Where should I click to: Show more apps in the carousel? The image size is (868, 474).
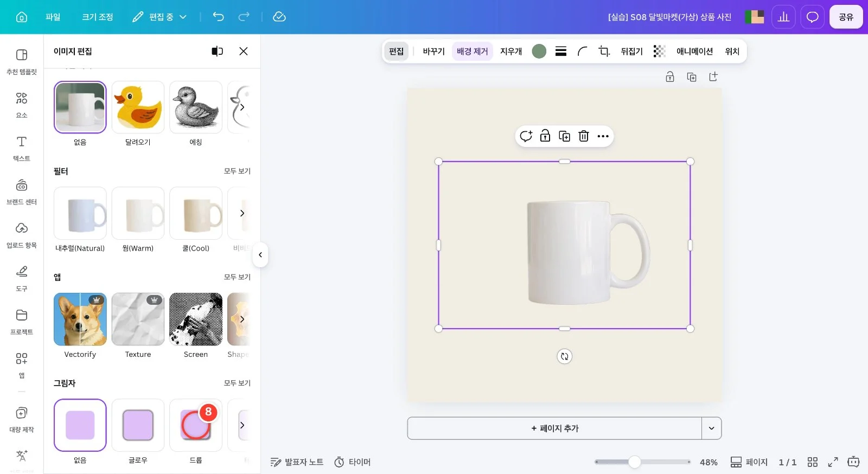pos(242,319)
